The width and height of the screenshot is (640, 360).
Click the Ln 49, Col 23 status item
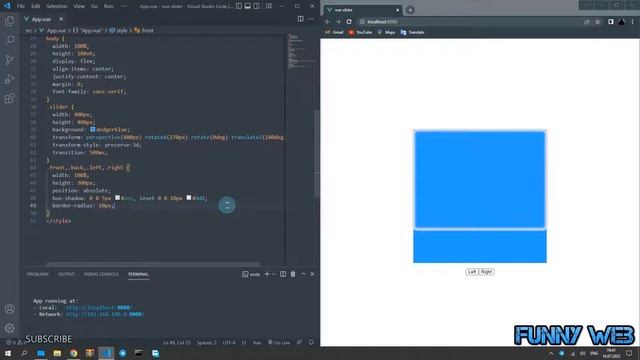coord(177,342)
